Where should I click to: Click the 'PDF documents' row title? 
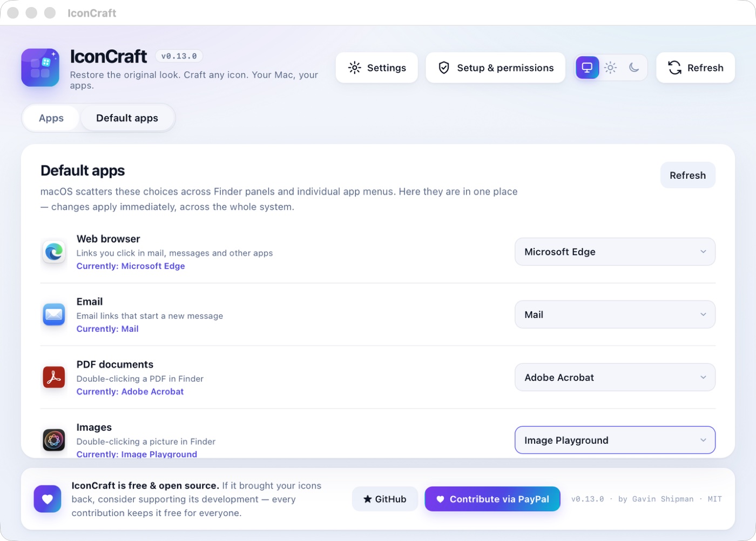click(x=115, y=364)
